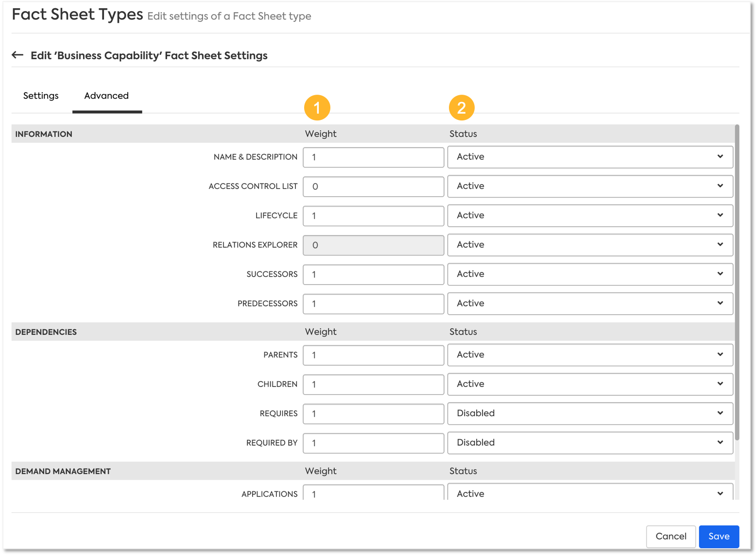Click the Fact Sheet Types page title
The width and height of the screenshot is (756, 555).
pyautogui.click(x=77, y=15)
